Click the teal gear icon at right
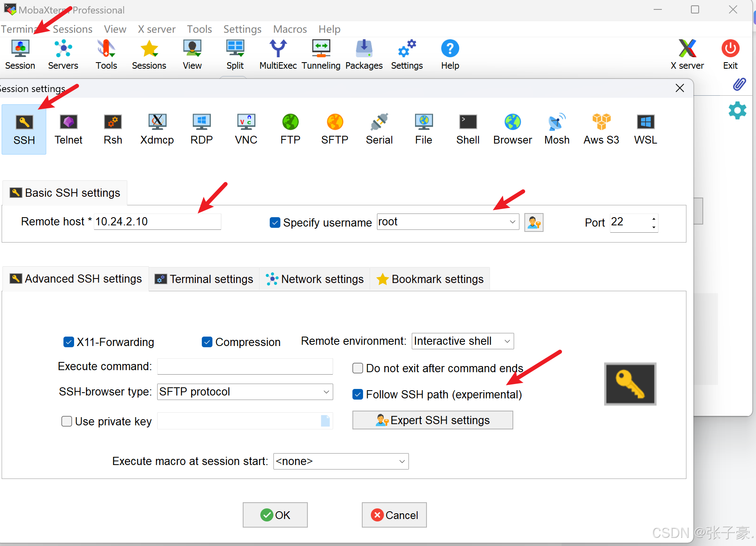This screenshot has height=546, width=756. pos(738,110)
